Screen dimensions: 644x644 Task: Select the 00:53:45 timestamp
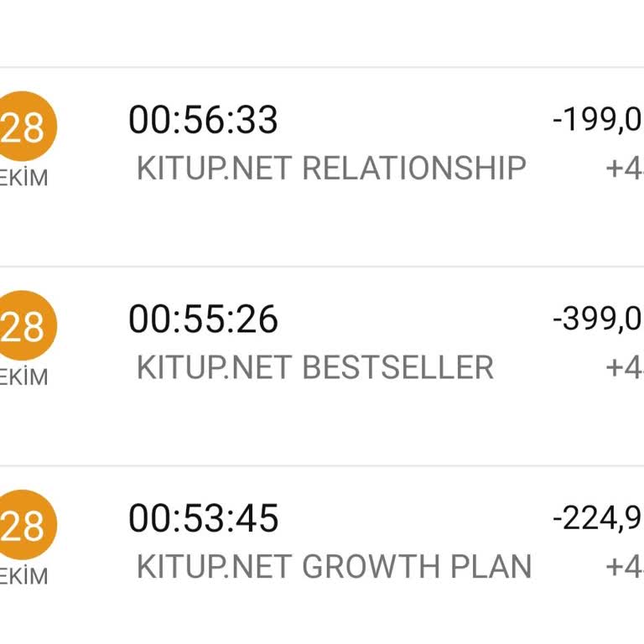[x=203, y=519]
